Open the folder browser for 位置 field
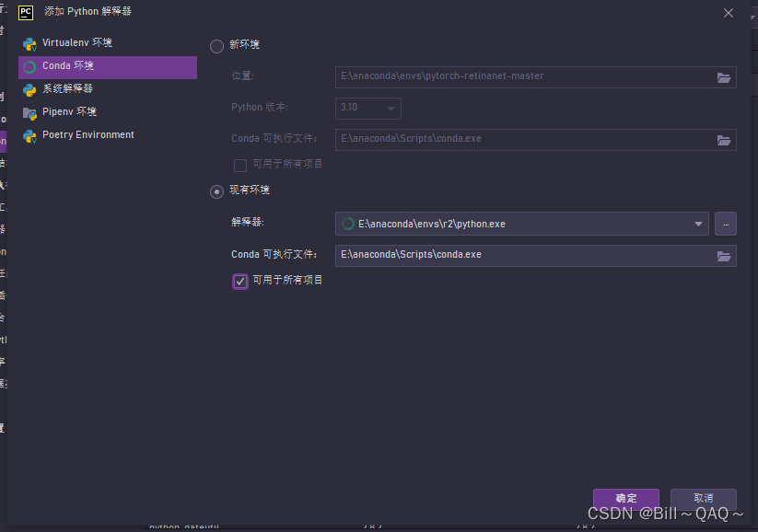758x532 pixels. coord(724,77)
